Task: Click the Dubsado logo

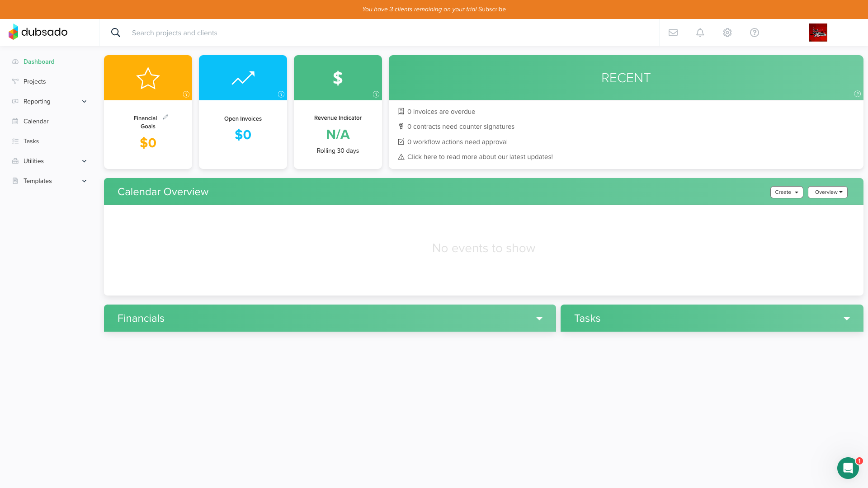Action: (x=38, y=32)
